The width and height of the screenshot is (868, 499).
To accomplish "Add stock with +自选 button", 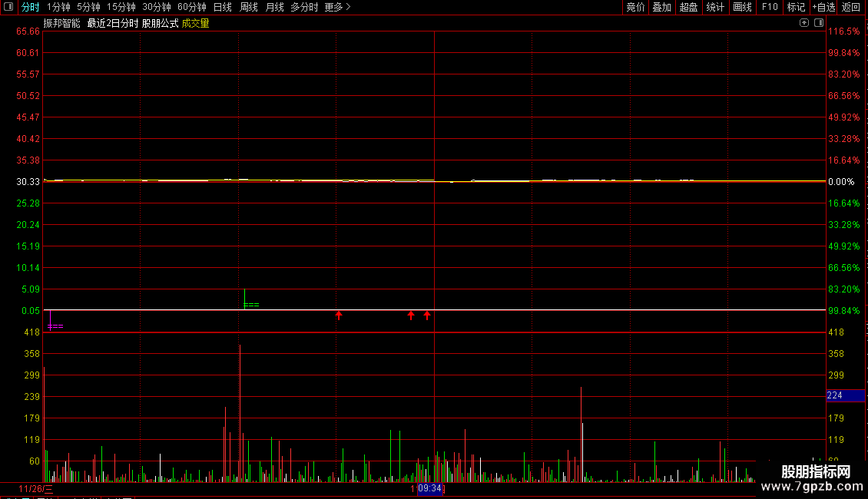I will [x=823, y=7].
